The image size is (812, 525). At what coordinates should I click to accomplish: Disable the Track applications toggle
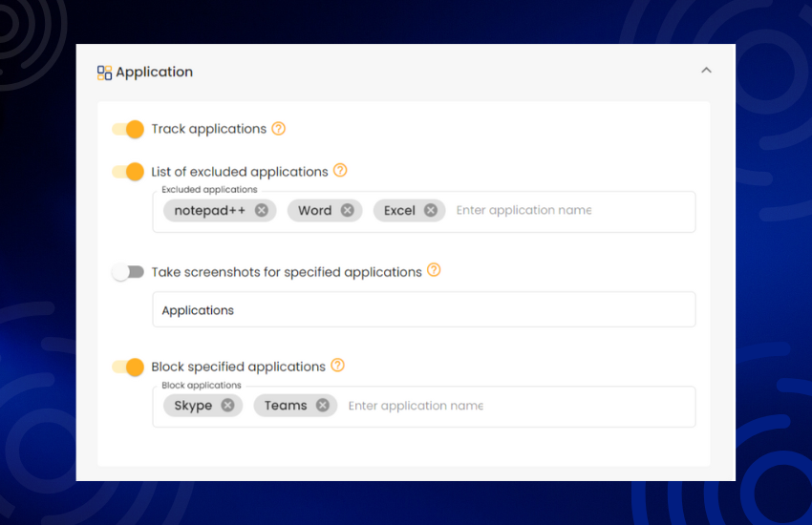128,129
